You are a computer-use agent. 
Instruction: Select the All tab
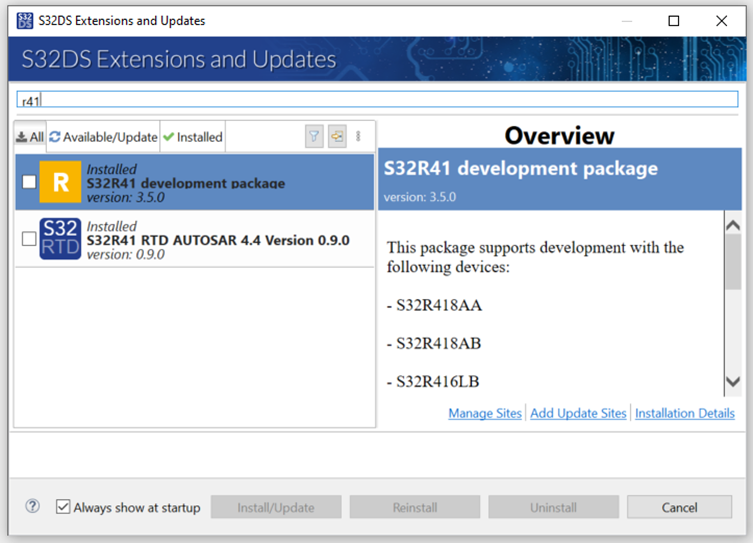tap(30, 137)
